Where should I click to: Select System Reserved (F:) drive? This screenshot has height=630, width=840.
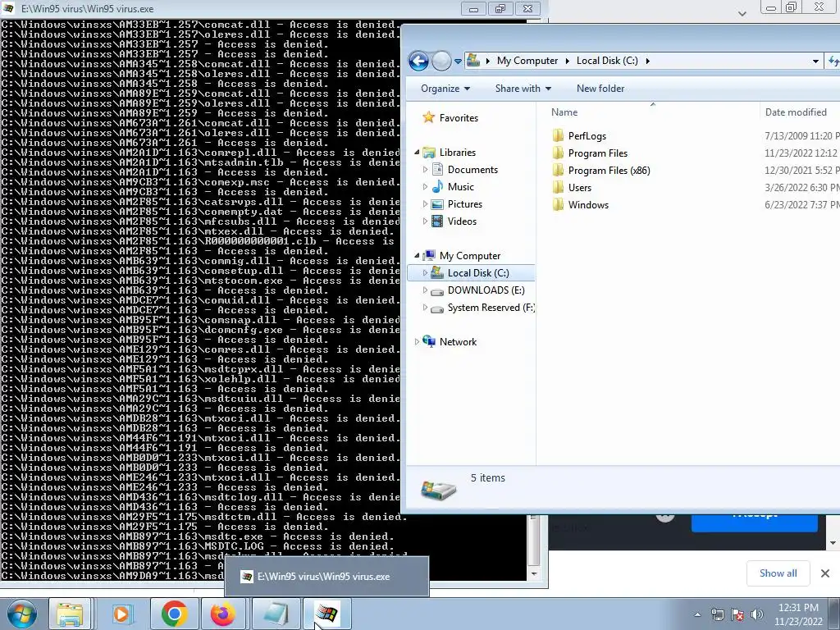coord(491,308)
